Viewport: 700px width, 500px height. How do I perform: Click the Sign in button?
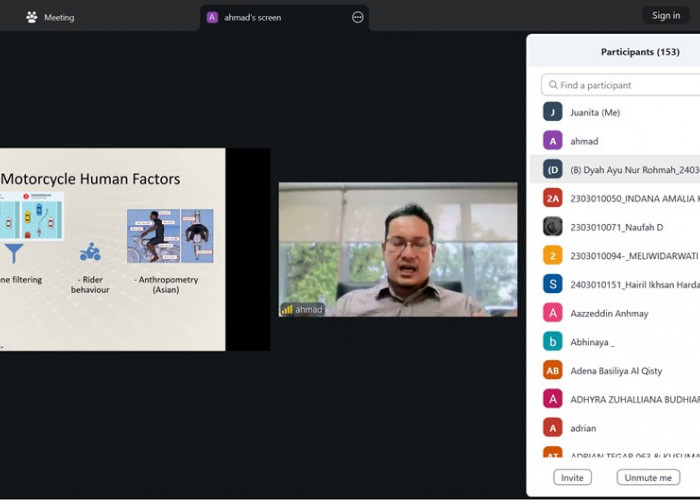666,15
